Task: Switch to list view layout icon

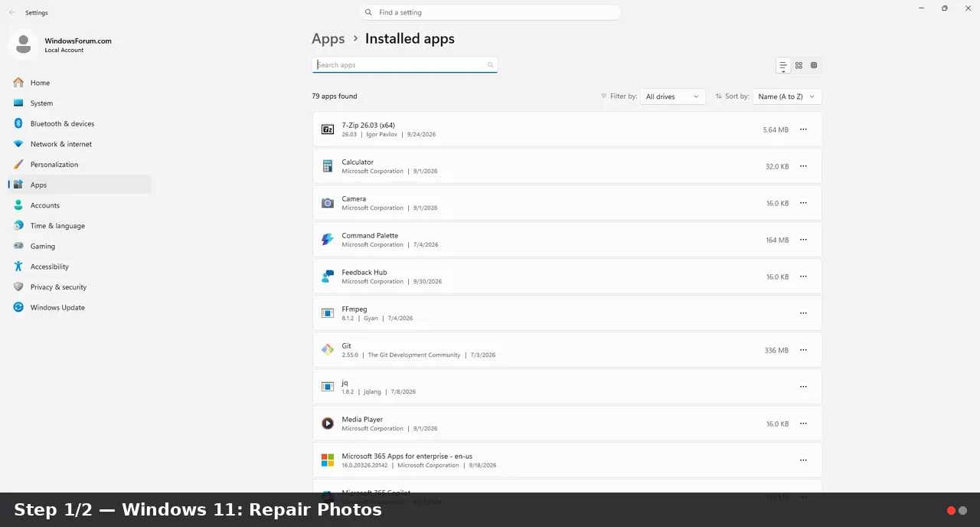Action: pyautogui.click(x=783, y=65)
